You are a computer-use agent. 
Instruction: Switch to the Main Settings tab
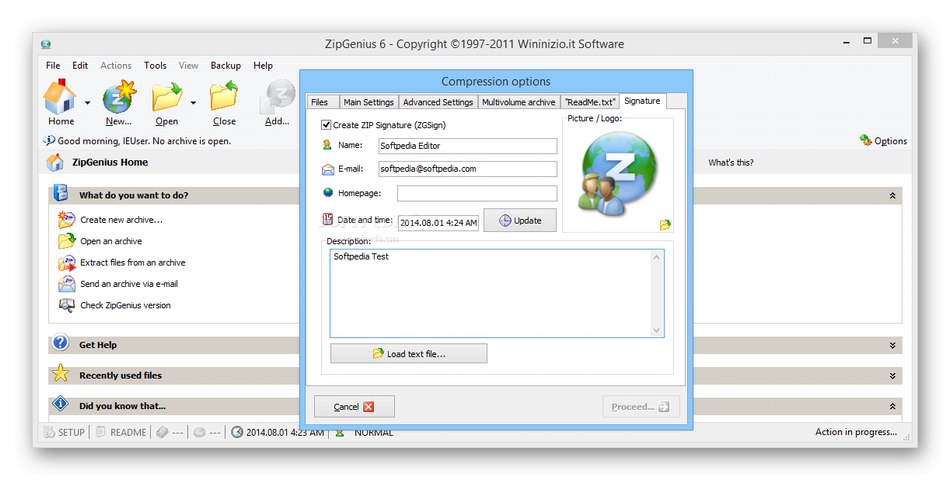[368, 102]
